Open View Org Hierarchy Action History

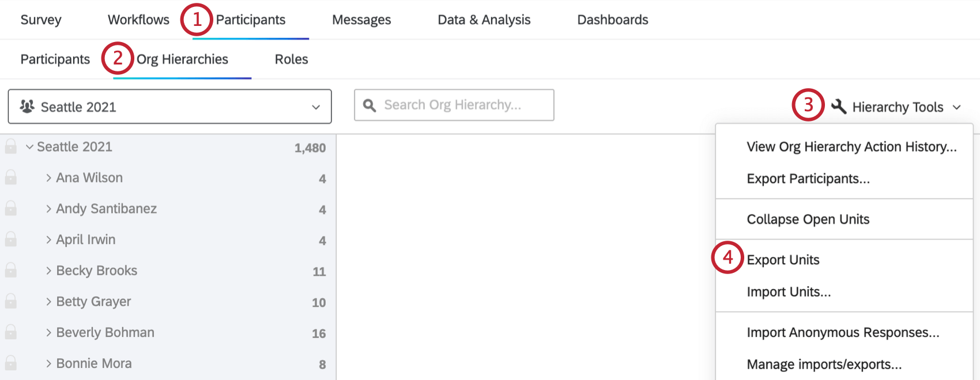pos(851,147)
